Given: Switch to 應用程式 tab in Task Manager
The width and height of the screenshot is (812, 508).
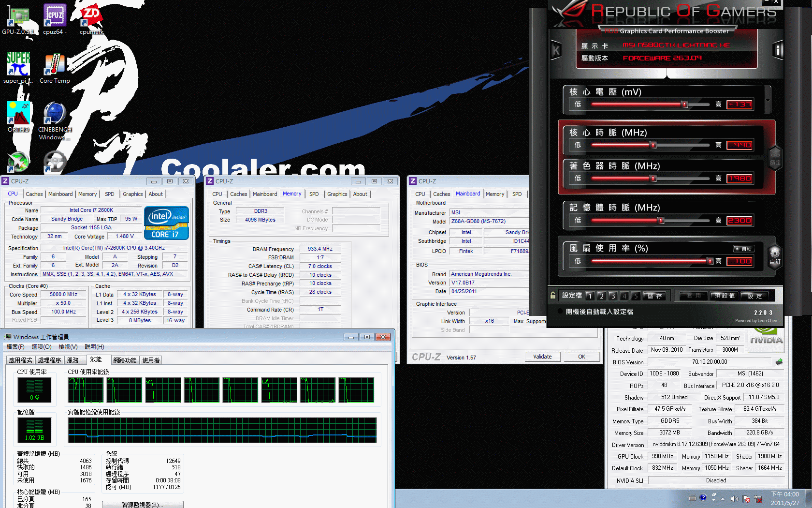Looking at the screenshot, I should [21, 360].
